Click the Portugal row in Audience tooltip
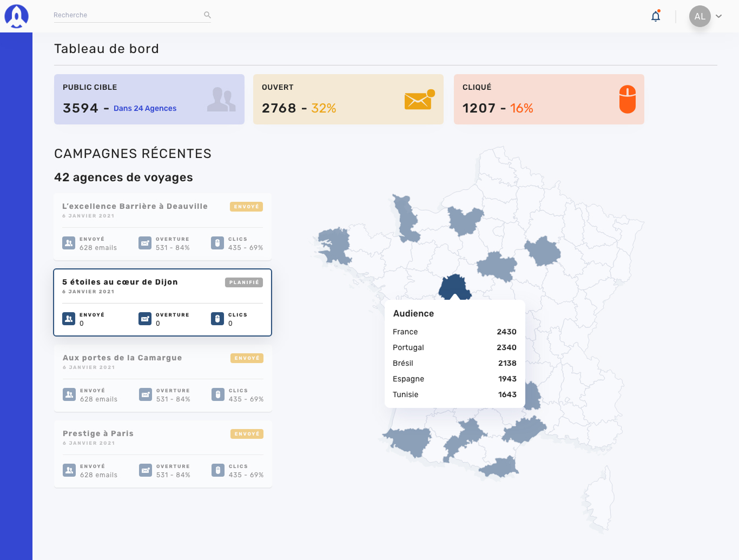Image resolution: width=739 pixels, height=560 pixels. coord(454,347)
